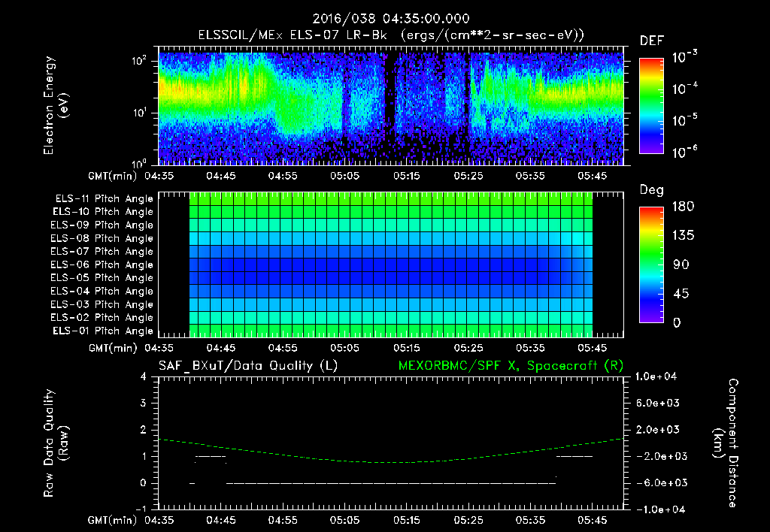This screenshot has height=532, width=770.
Task: Click the 135 value on Deg scale
Action: (x=683, y=236)
